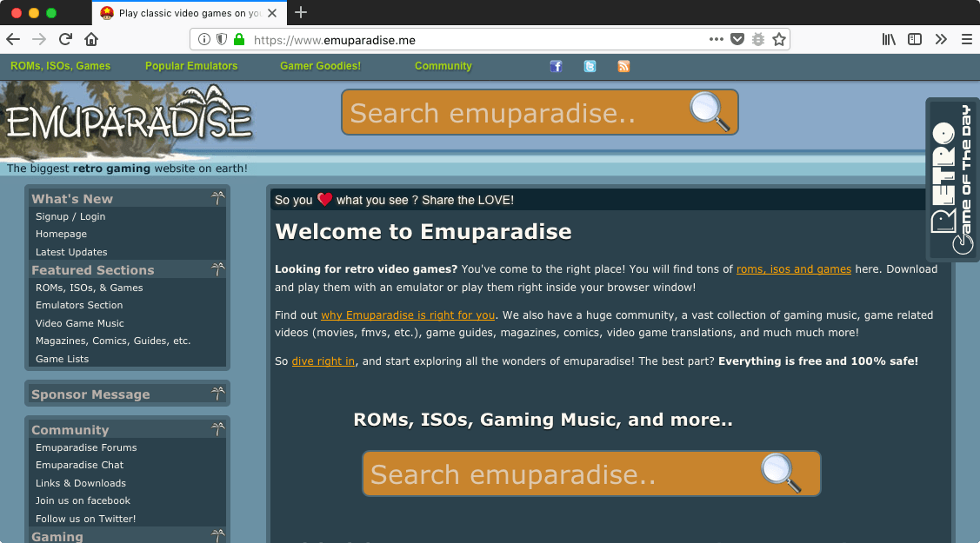Screen dimensions: 980x543
Task: Open the Gamer Goodies! menu
Action: [321, 66]
